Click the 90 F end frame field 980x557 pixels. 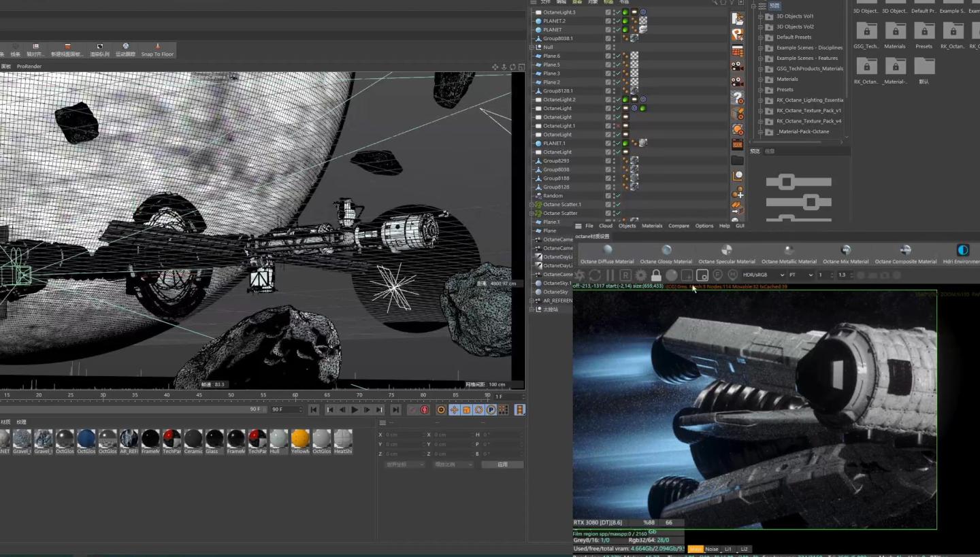287,409
